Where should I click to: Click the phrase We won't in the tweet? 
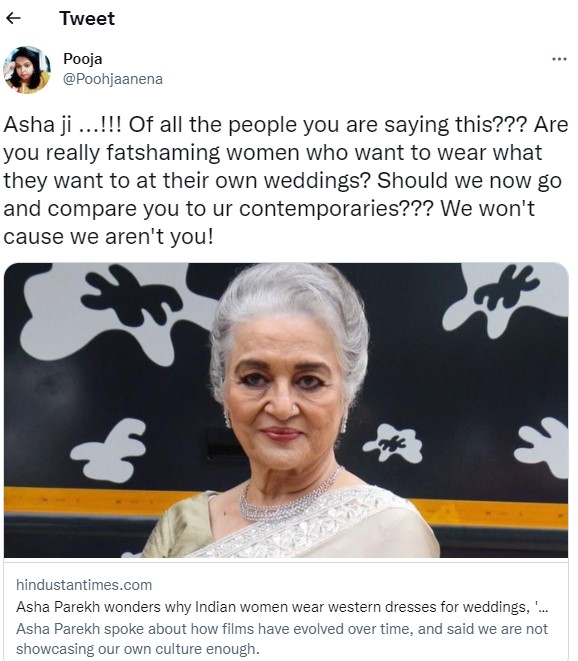coord(487,209)
